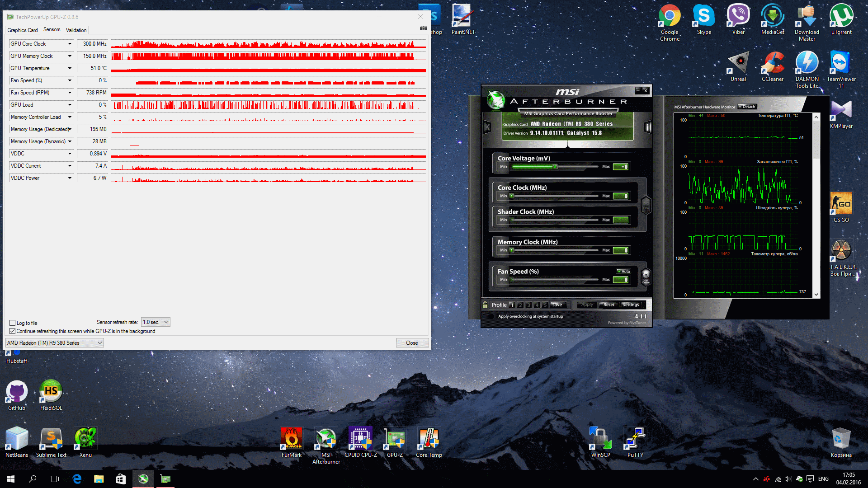
Task: Open AMD Radeon R9 380 device dropdown
Action: pyautogui.click(x=55, y=343)
